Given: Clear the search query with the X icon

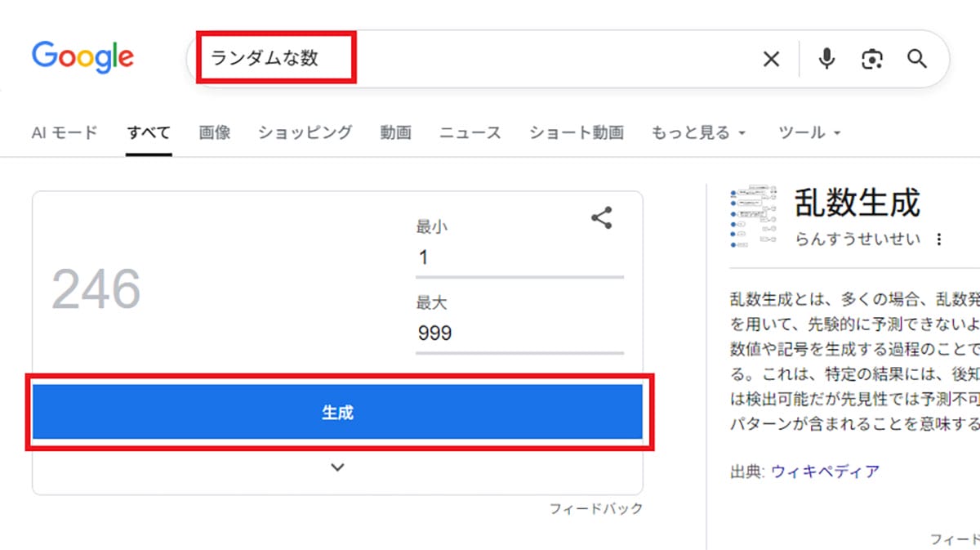Looking at the screenshot, I should point(771,58).
